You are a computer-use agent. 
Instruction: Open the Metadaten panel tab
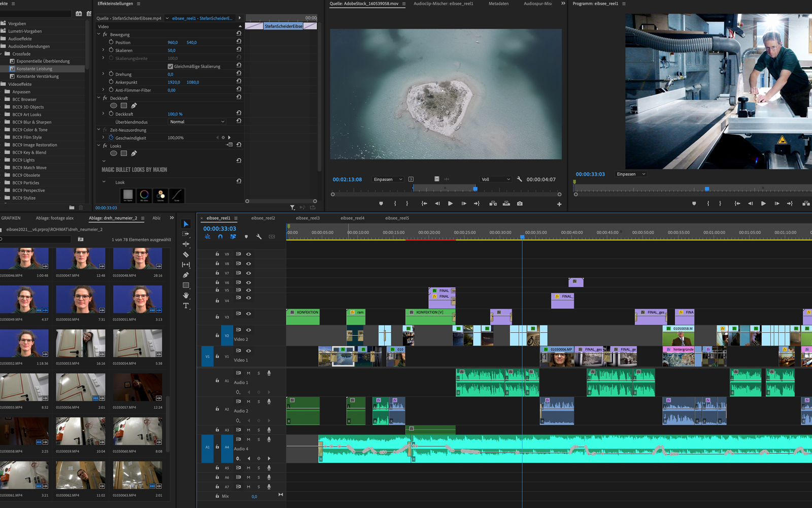tap(498, 4)
